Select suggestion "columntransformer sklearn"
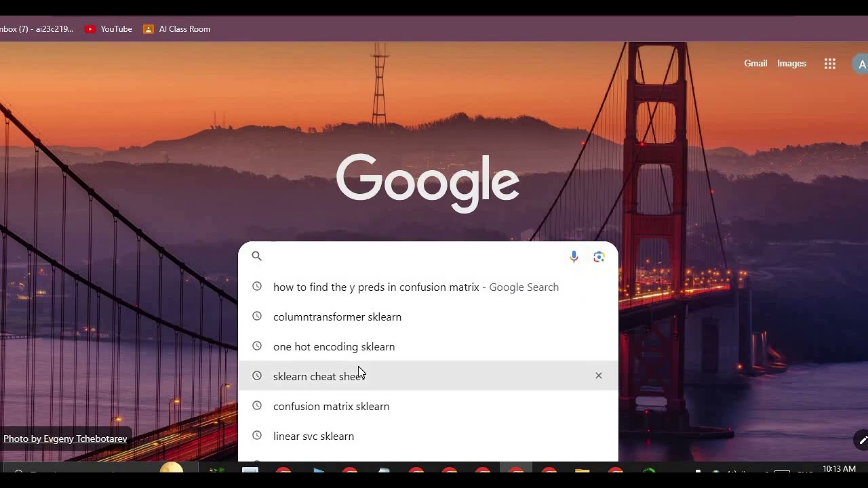The image size is (868, 488). pos(428,317)
